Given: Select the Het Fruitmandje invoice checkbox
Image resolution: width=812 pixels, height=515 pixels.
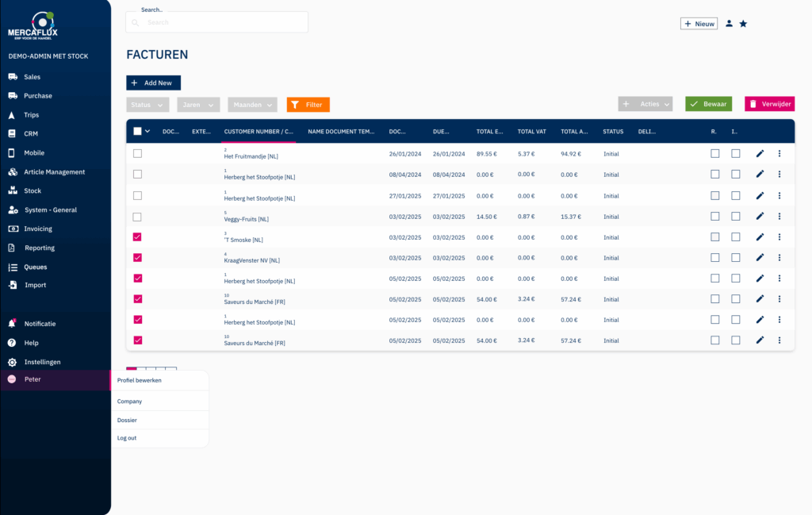Looking at the screenshot, I should (x=138, y=153).
